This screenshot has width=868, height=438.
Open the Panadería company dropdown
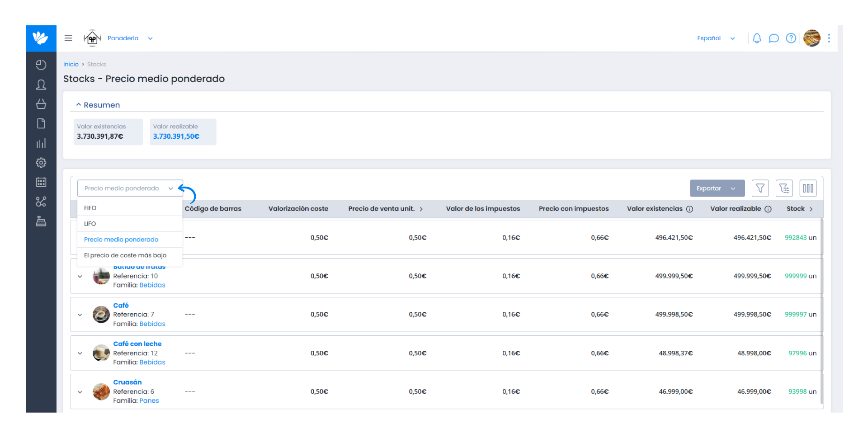(130, 38)
